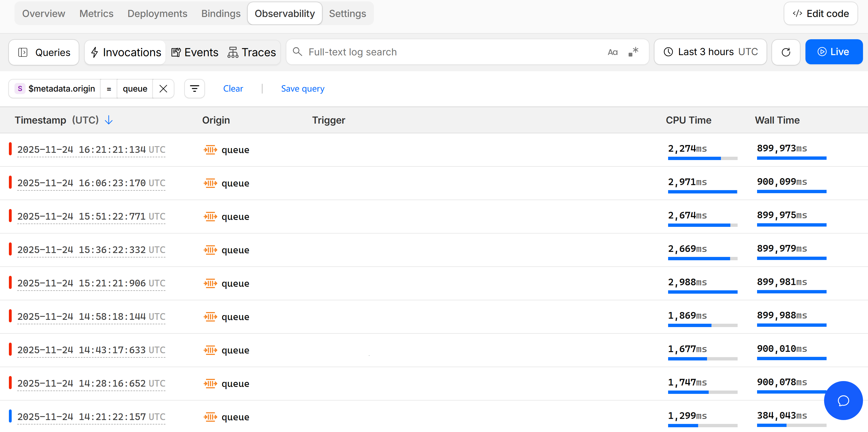Image resolution: width=868 pixels, height=432 pixels.
Task: Switch to the Metrics tab
Action: pyautogui.click(x=96, y=13)
